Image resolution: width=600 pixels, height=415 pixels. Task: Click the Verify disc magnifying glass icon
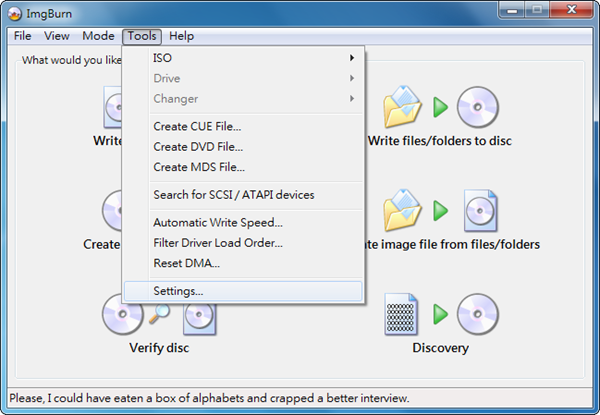click(x=159, y=313)
